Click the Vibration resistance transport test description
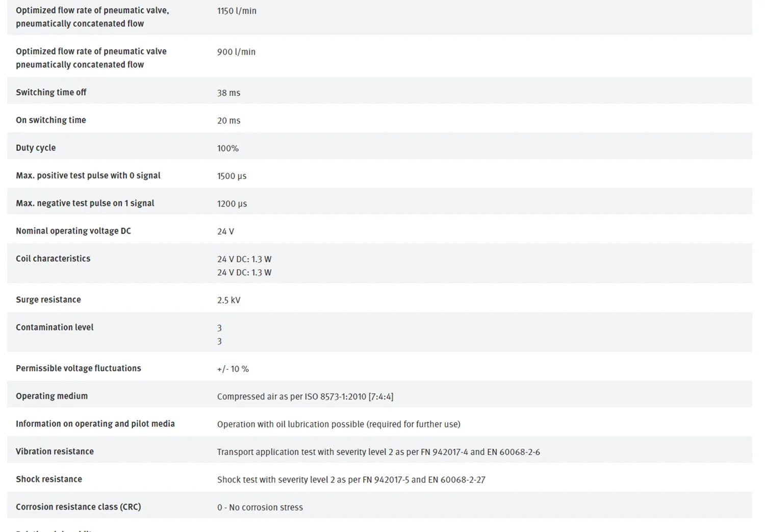The height and width of the screenshot is (532, 765). click(x=378, y=452)
